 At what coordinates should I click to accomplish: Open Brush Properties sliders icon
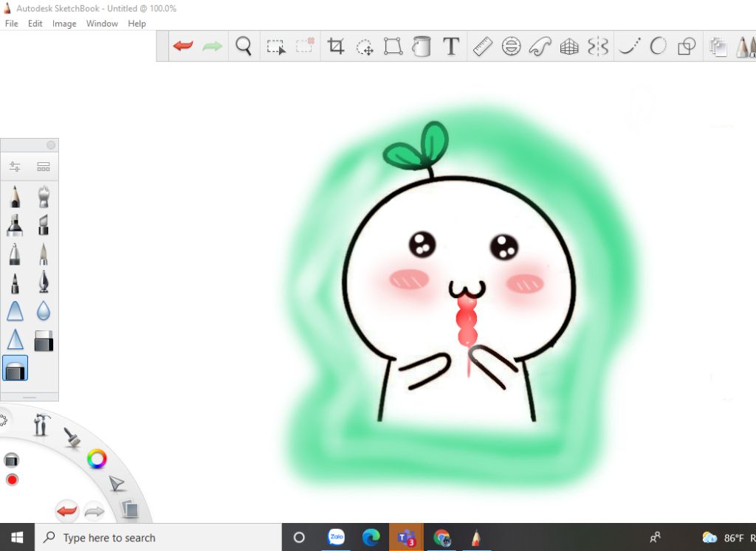point(15,167)
